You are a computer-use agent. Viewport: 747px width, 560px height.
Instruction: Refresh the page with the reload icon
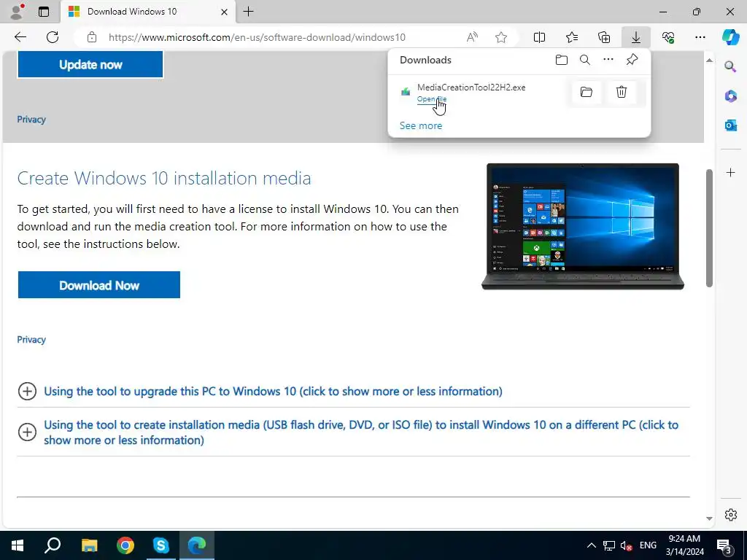(x=53, y=37)
